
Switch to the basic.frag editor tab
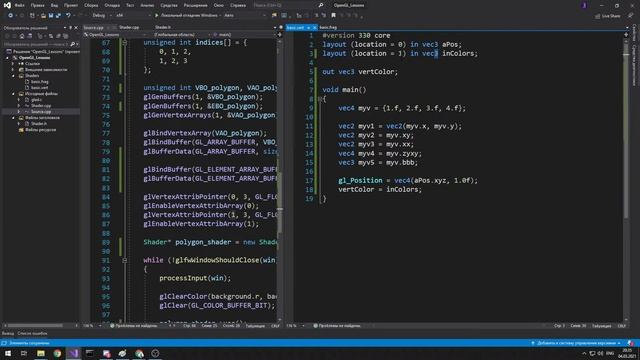pyautogui.click(x=328, y=27)
